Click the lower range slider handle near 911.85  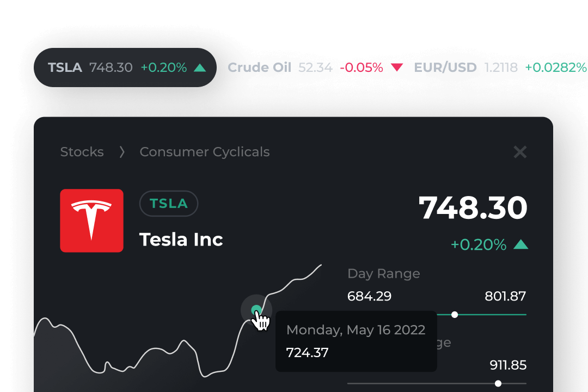point(498,383)
